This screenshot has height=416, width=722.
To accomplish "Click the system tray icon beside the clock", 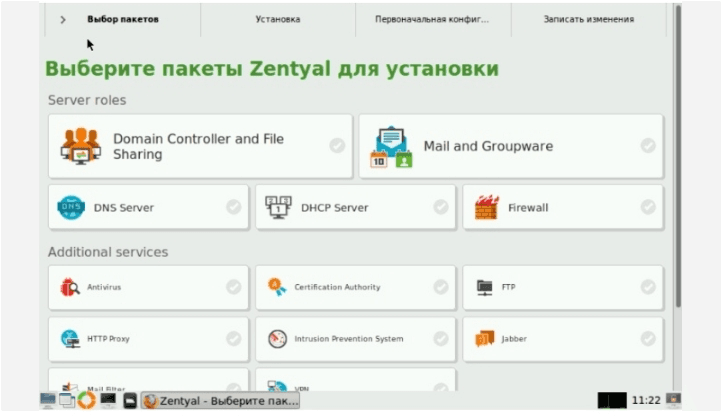I will (673, 399).
